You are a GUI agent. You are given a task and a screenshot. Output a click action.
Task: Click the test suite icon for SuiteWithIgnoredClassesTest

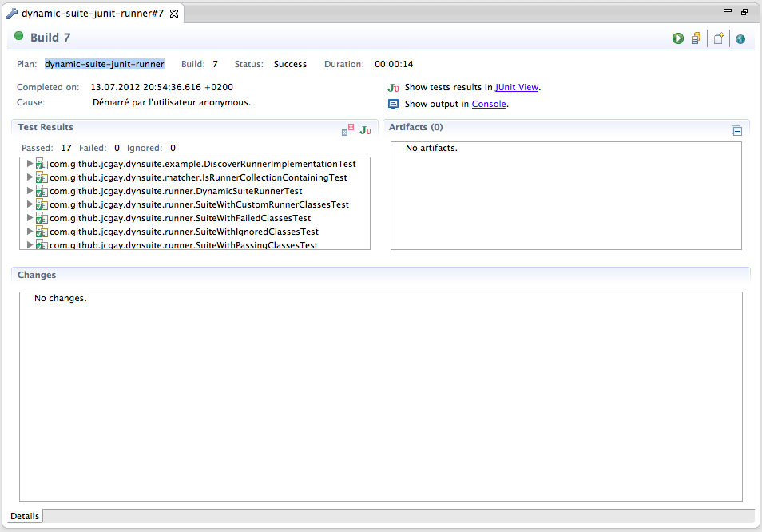pos(42,232)
